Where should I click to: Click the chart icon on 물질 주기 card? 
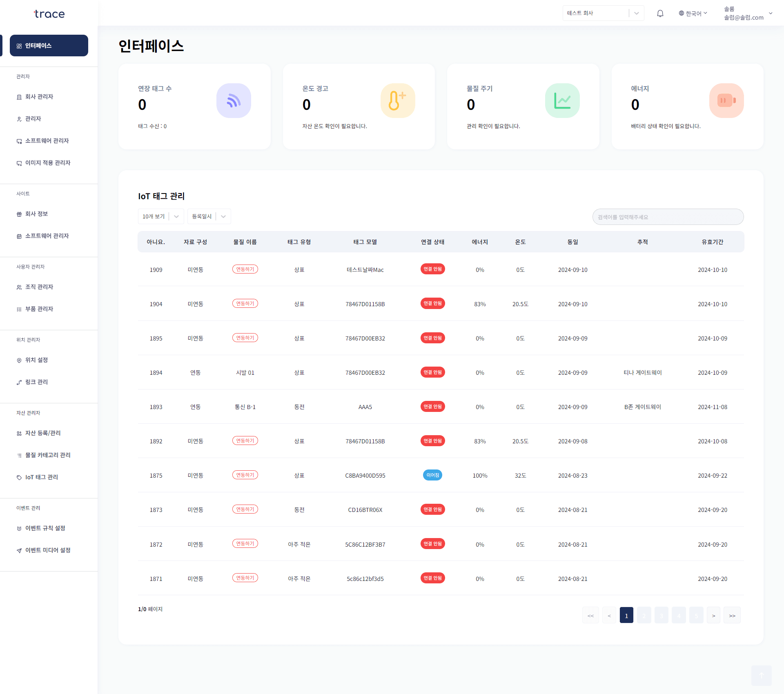562,100
